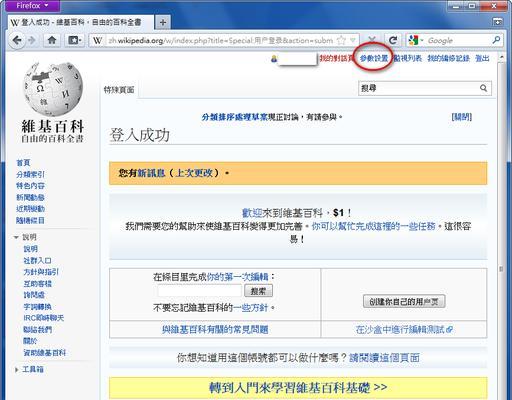Open 方針與指引 sidebar link
This screenshot has width=512, height=400.
point(41,272)
